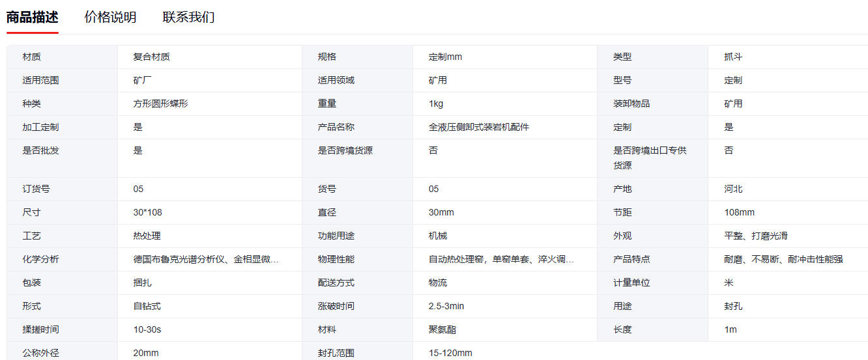Click the 耐磨、不易断、耐冲击性能强 feature text
This screenshot has width=868, height=360.
click(x=783, y=259)
